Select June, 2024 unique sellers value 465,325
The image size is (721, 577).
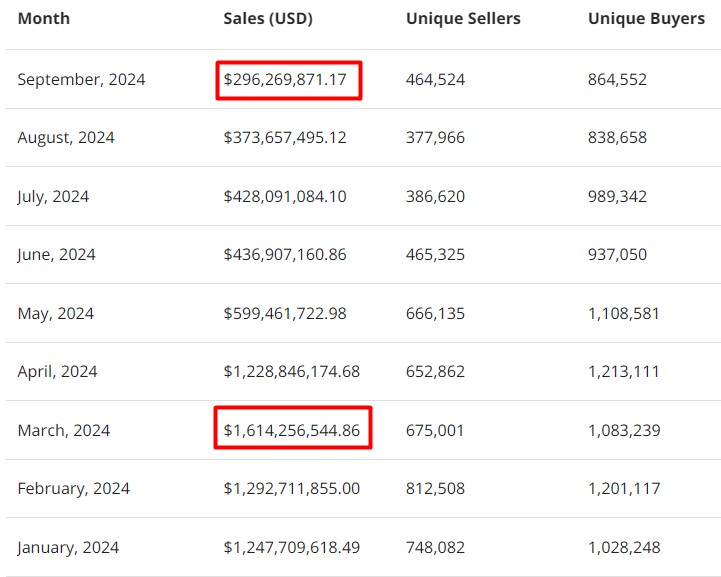pyautogui.click(x=435, y=255)
